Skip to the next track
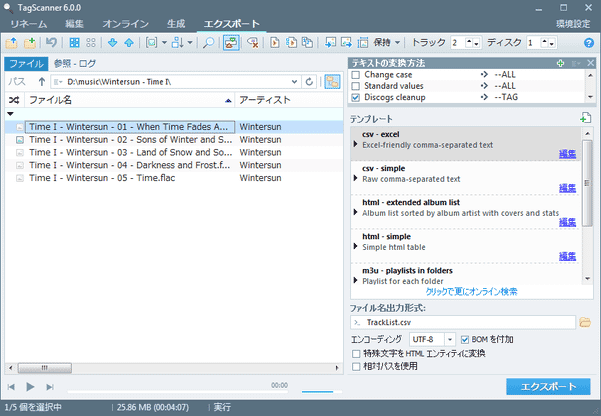Image resolution: width=601 pixels, height=416 pixels. coord(50,387)
